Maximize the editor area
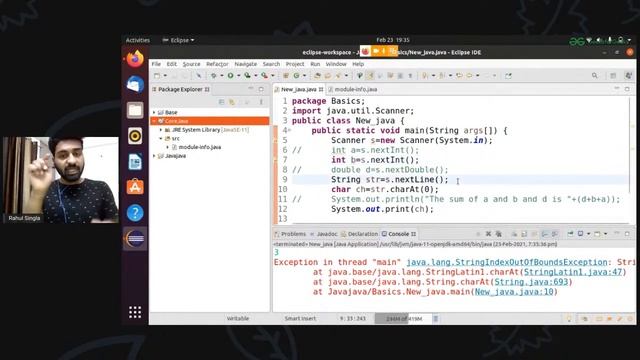The image size is (640, 360). [x=627, y=89]
